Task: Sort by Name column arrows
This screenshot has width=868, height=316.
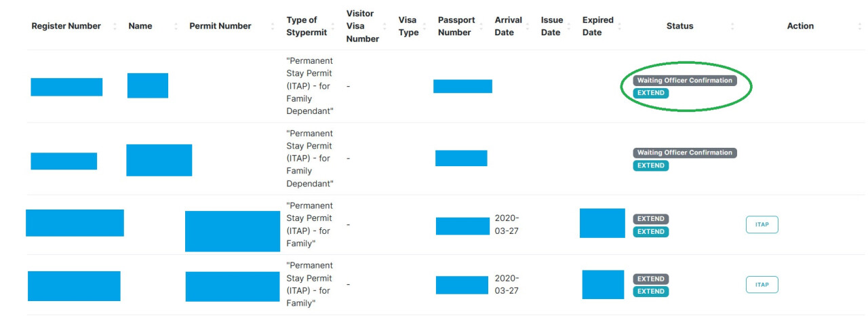Action: [x=176, y=26]
